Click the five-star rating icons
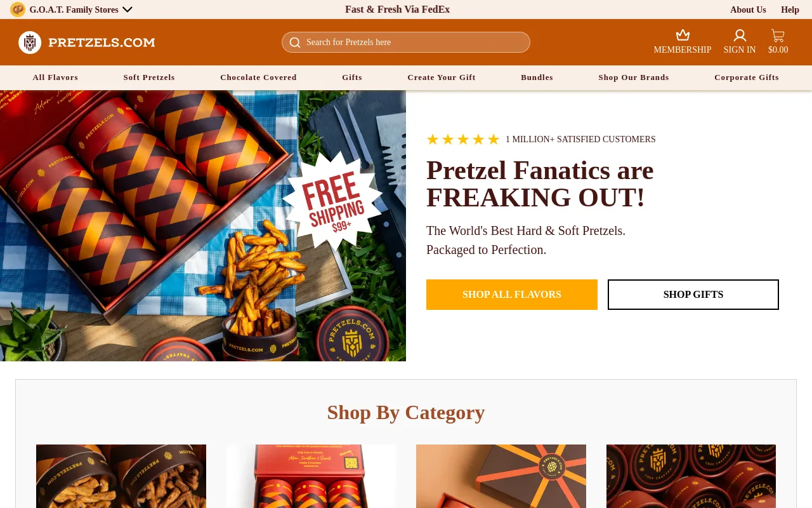Screen dimensions: 812x508 tap(463, 140)
